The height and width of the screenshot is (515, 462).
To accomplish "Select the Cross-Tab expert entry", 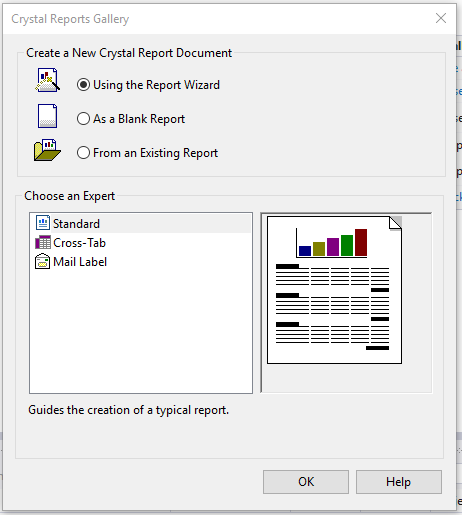I will [70, 243].
